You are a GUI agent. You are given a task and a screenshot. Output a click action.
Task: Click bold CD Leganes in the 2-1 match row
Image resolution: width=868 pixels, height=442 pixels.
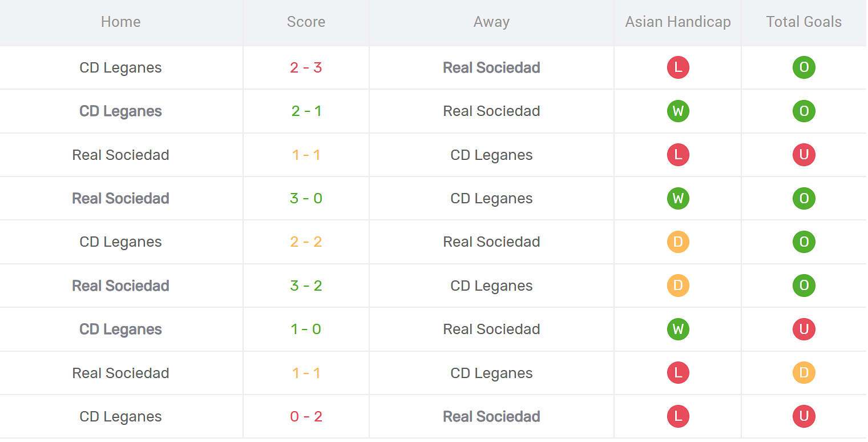(120, 111)
